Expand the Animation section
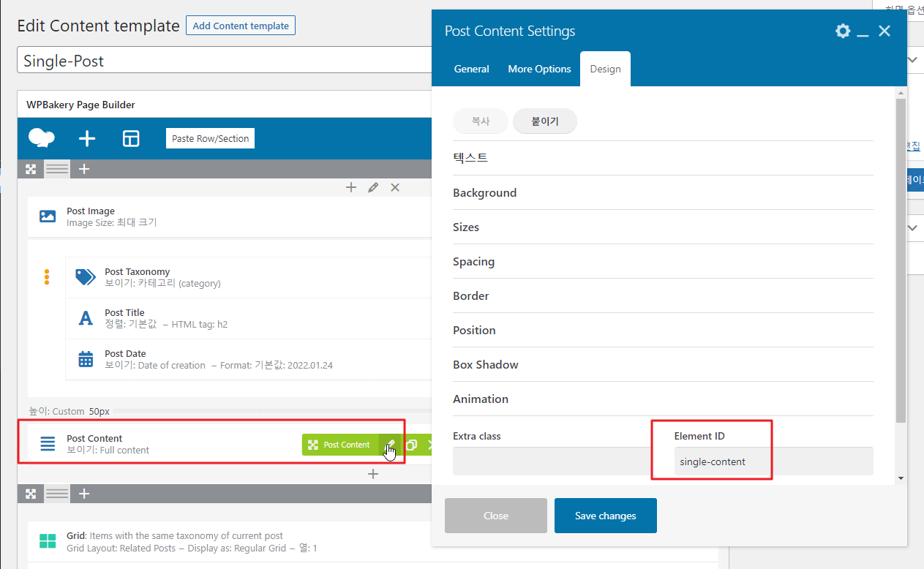The image size is (924, 569). coord(663,399)
